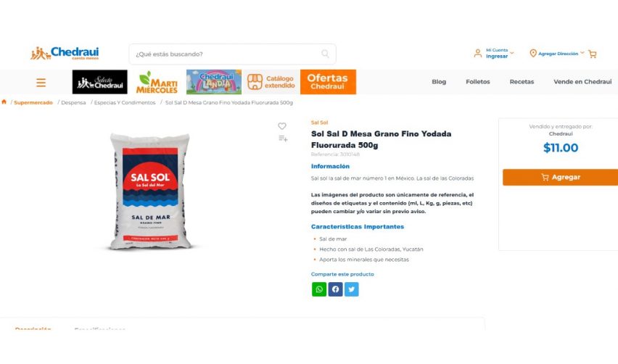Click the home icon in breadcrumb

pos(4,102)
